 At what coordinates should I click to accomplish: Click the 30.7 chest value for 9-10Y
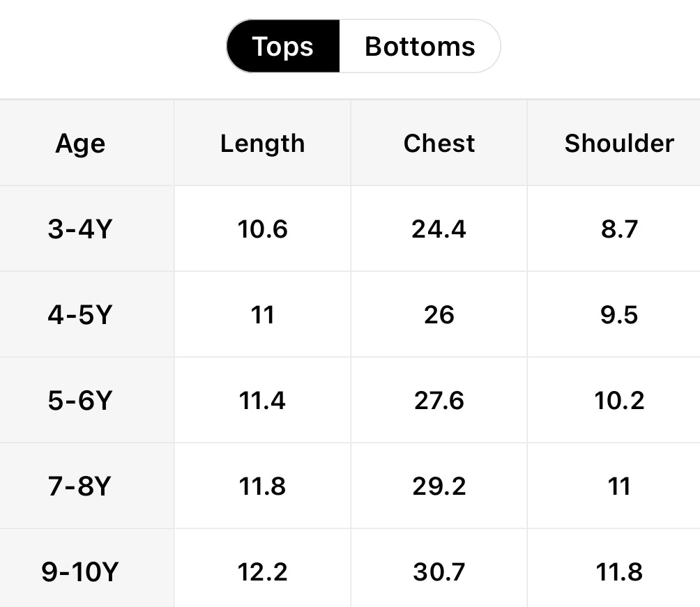tap(439, 572)
